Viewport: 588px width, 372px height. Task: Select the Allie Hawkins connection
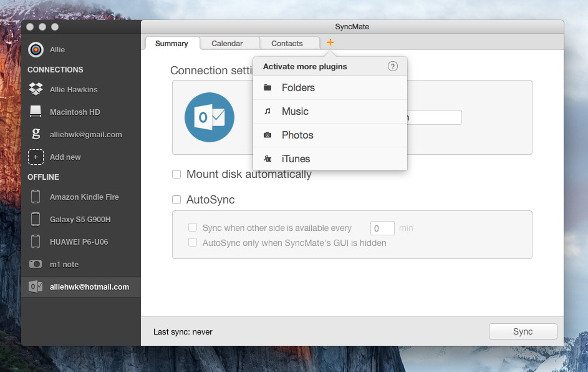click(73, 89)
